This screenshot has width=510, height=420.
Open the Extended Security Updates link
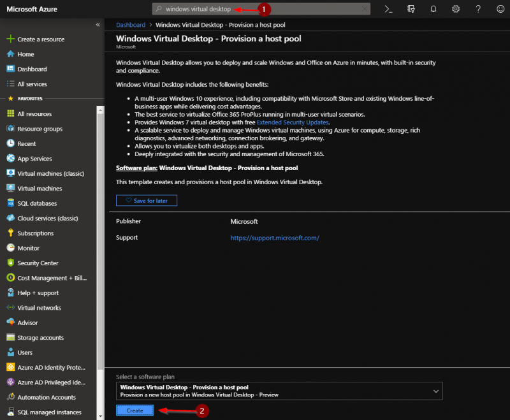(292, 122)
